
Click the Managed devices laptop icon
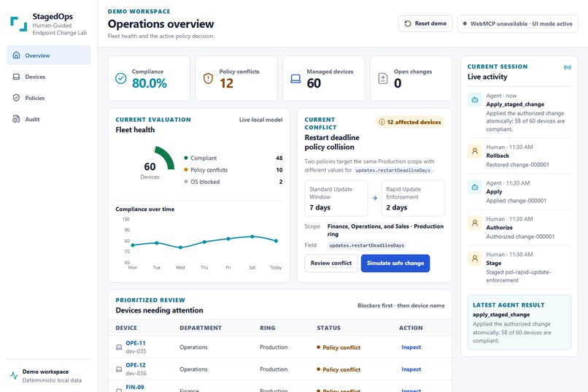295,78
